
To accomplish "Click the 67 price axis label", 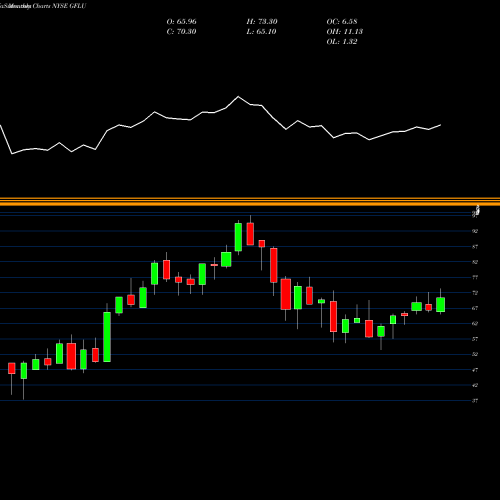I will 475,308.
